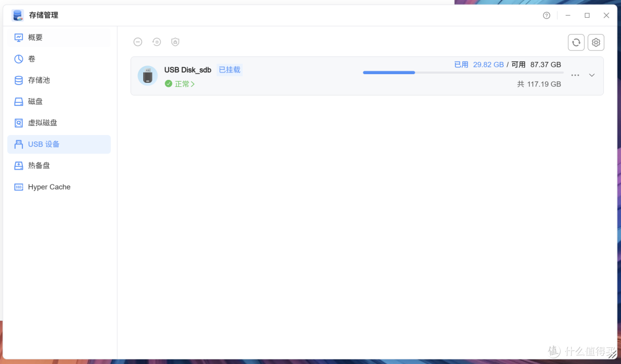Image resolution: width=621 pixels, height=364 pixels.
Task: Minimize the 存储管理 window
Action: coord(568,16)
